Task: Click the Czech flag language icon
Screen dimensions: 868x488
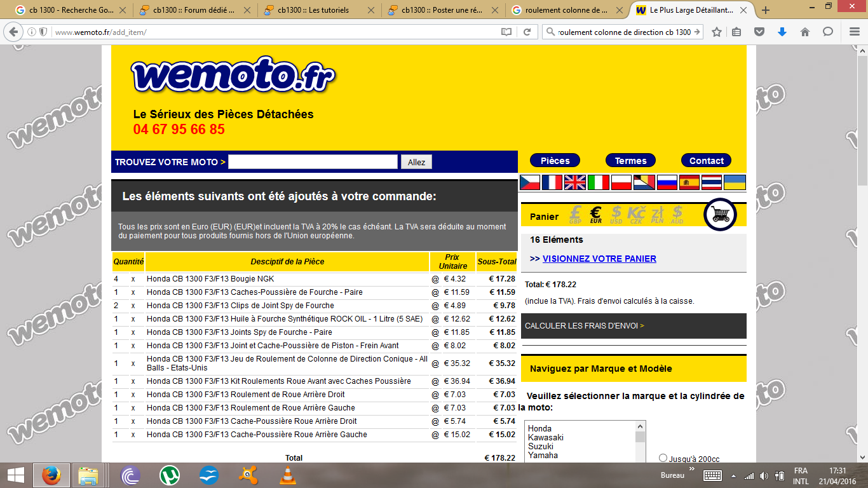Action: click(x=530, y=182)
